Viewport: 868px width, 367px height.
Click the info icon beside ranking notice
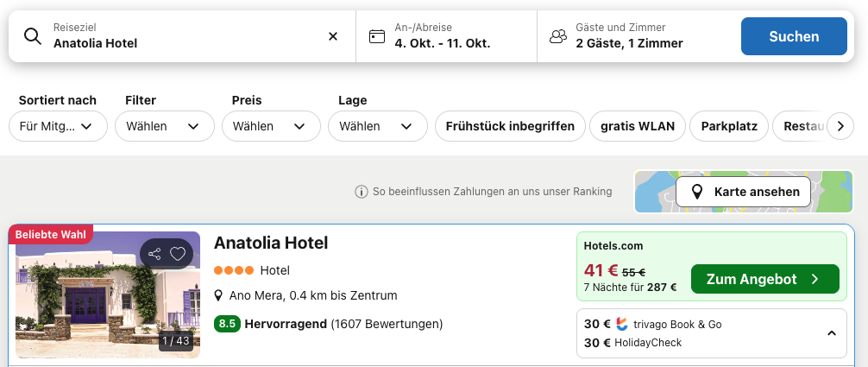click(362, 192)
